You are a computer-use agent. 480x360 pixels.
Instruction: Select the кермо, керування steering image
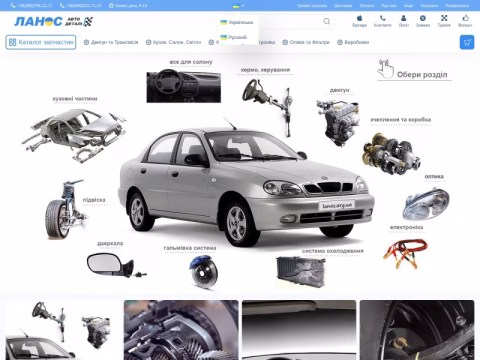pos(269,107)
